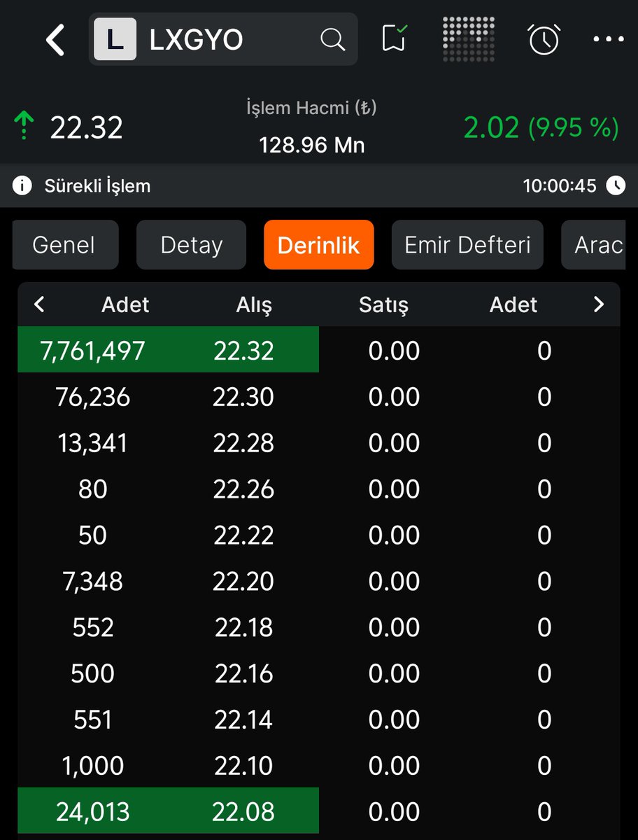Viewport: 638px width, 840px height.
Task: Select the quantity 551 cell
Action: [92, 720]
